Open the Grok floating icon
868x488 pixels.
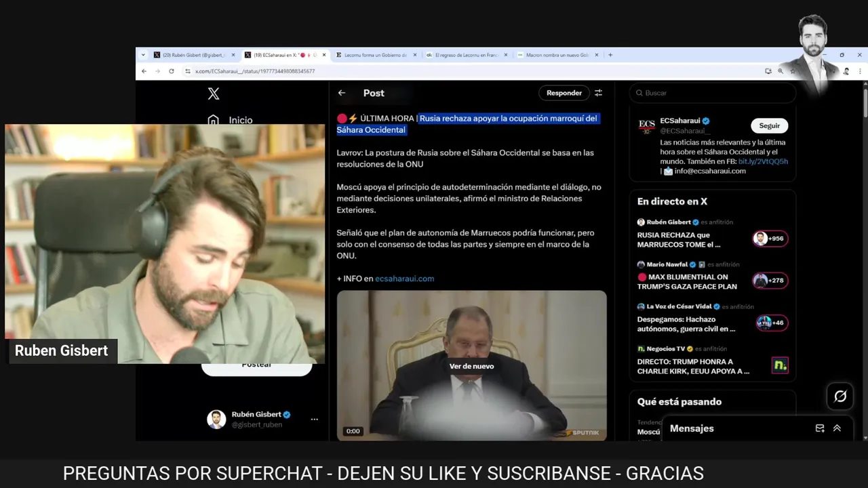840,396
